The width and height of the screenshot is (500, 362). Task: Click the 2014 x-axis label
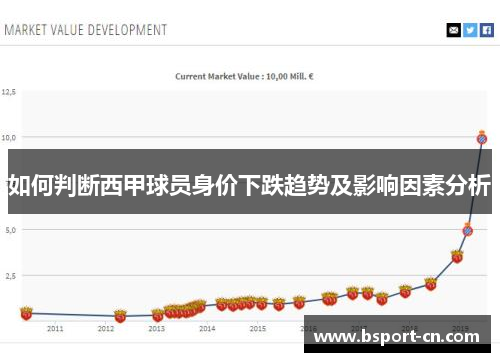tap(207, 329)
